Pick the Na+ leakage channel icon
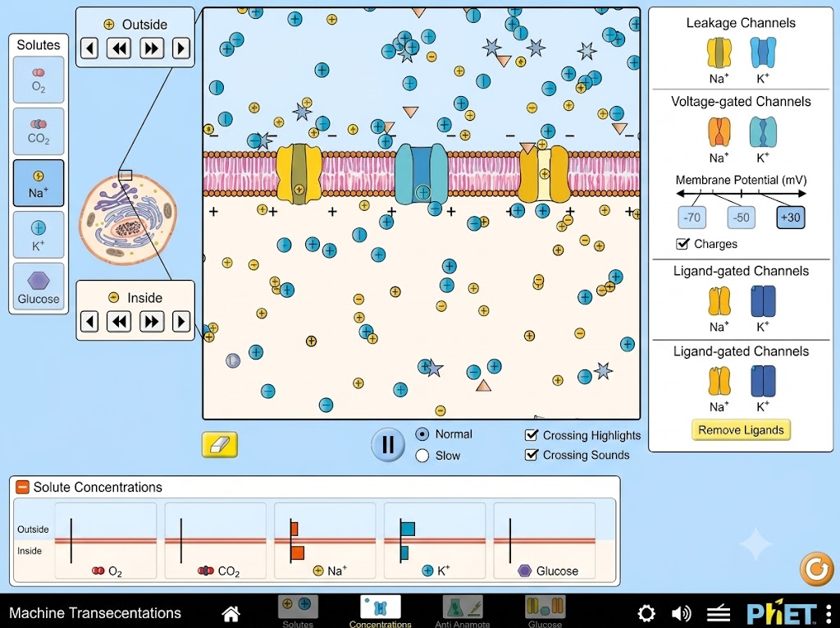Image resolution: width=840 pixels, height=628 pixels. [719, 53]
